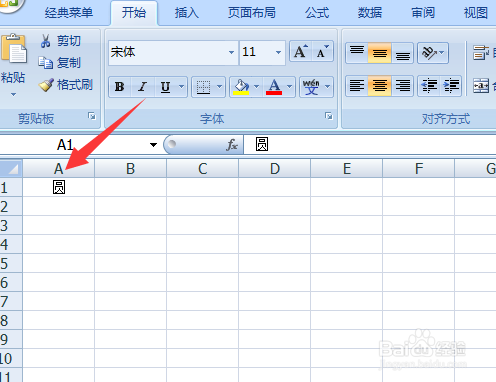Viewport: 496px width, 382px height.
Task: Open the Name Box dropdown arrow
Action: coord(153,145)
